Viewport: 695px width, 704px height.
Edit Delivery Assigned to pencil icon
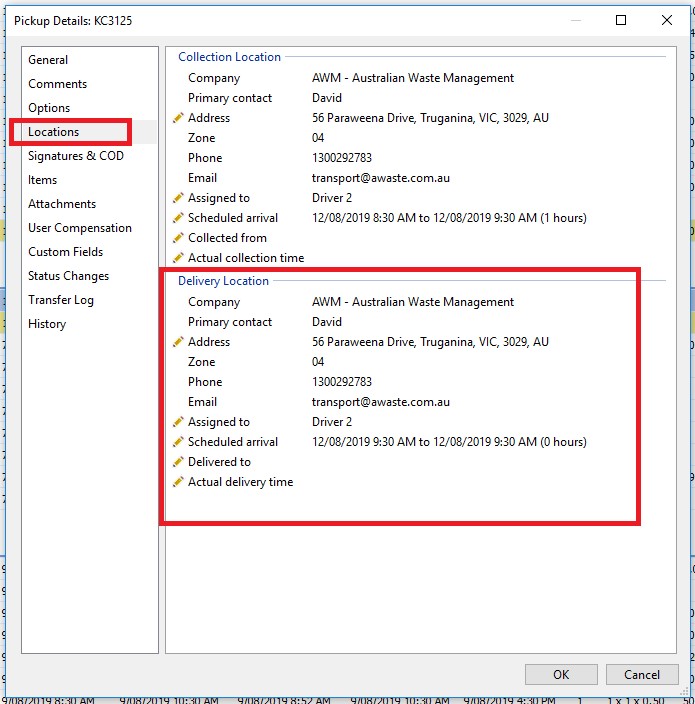click(x=178, y=422)
